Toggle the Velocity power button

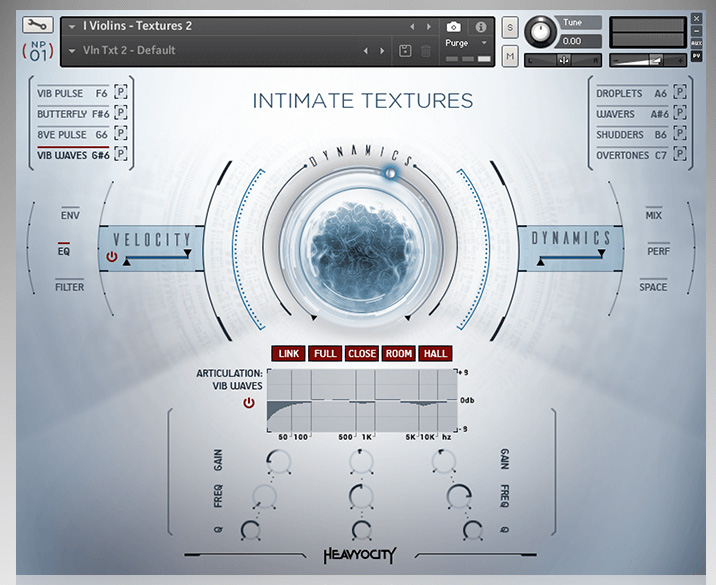click(112, 257)
